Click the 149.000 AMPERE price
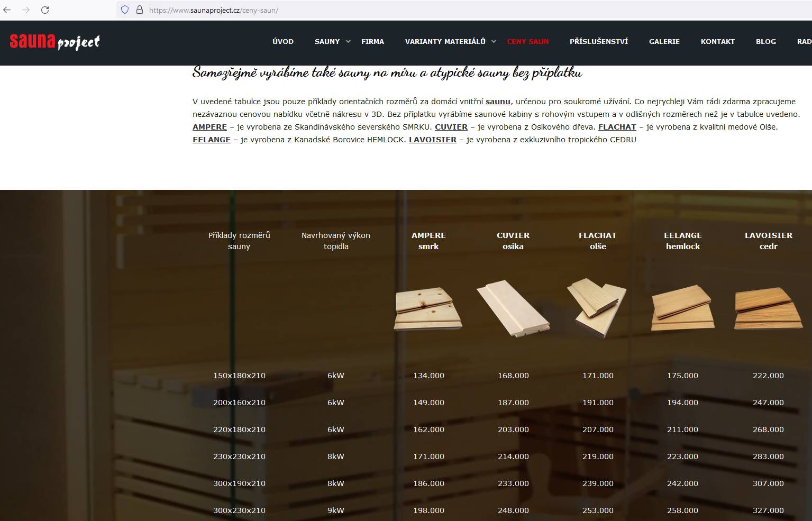The image size is (812, 521). coord(428,403)
